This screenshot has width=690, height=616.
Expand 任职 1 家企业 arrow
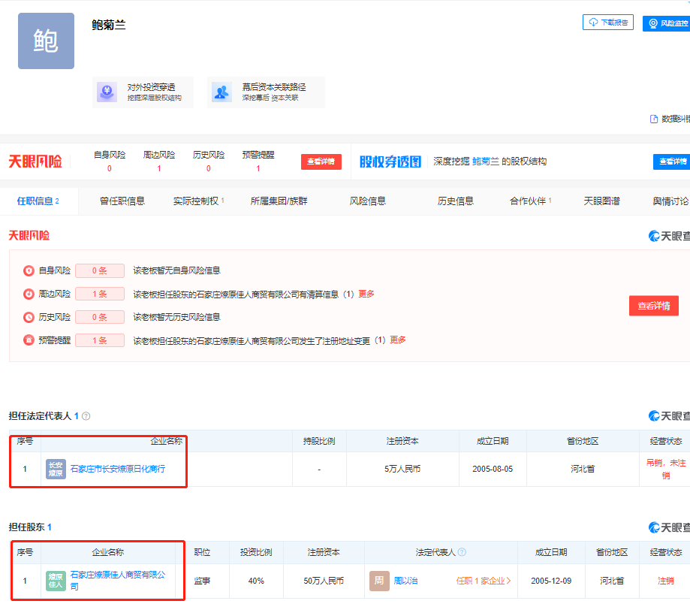pos(509,581)
